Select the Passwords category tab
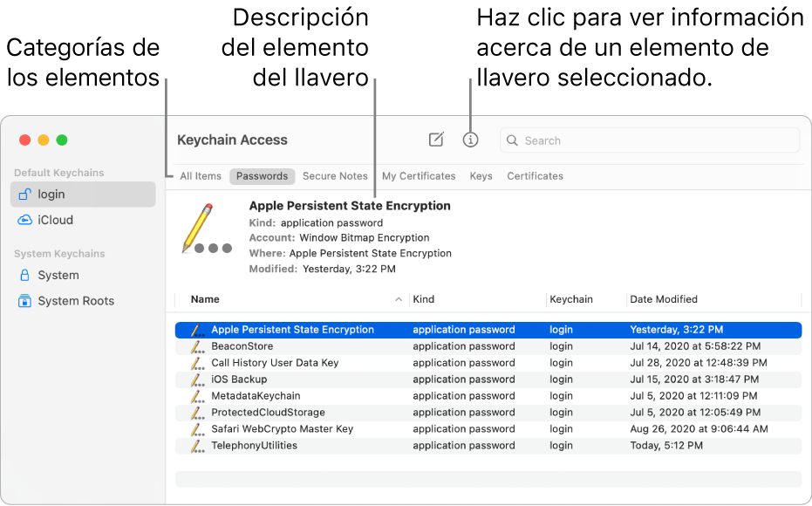The width and height of the screenshot is (812, 506). tap(262, 176)
